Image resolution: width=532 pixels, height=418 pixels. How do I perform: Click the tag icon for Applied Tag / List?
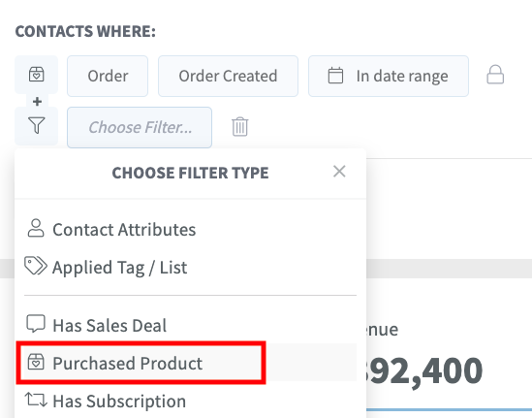(36, 266)
